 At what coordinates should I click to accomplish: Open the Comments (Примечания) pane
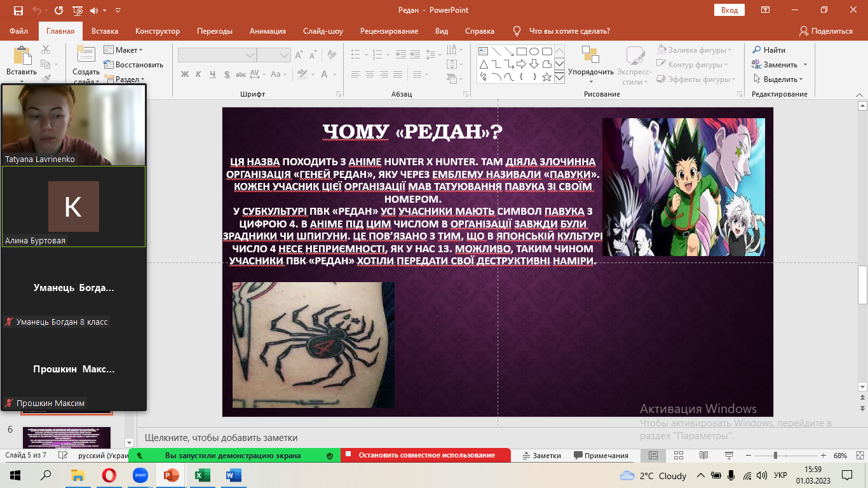click(x=601, y=456)
